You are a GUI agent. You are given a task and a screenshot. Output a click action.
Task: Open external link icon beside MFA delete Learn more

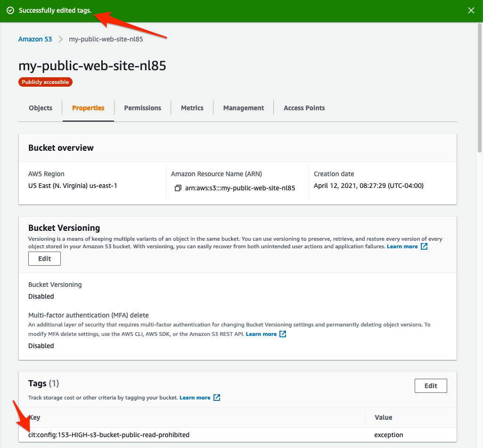[283, 334]
